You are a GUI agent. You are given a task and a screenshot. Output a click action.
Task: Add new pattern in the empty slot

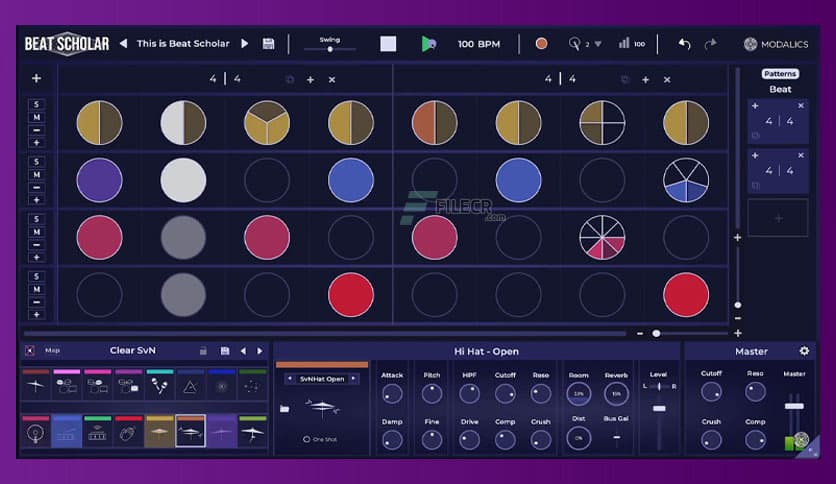(x=778, y=218)
